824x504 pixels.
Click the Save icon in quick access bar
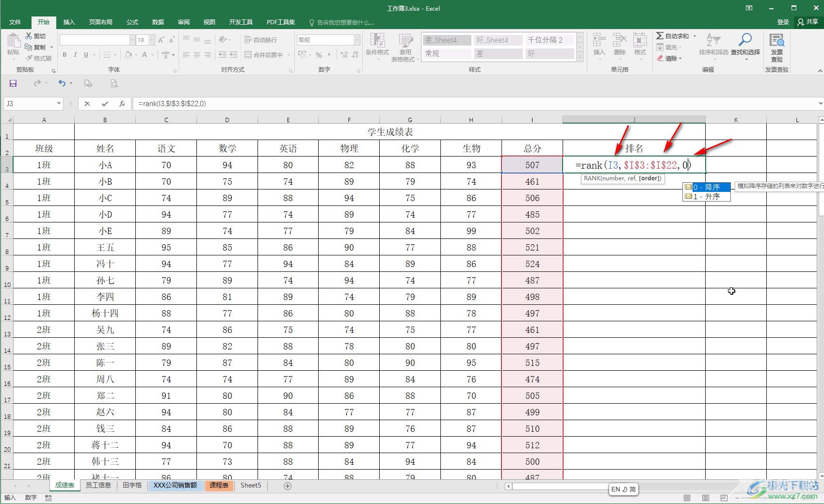pos(13,83)
